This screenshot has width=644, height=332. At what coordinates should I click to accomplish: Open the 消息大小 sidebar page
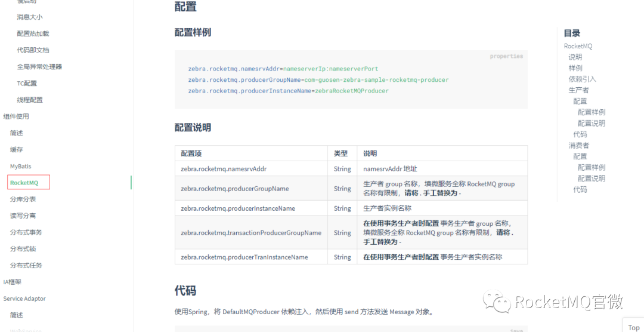pos(30,17)
